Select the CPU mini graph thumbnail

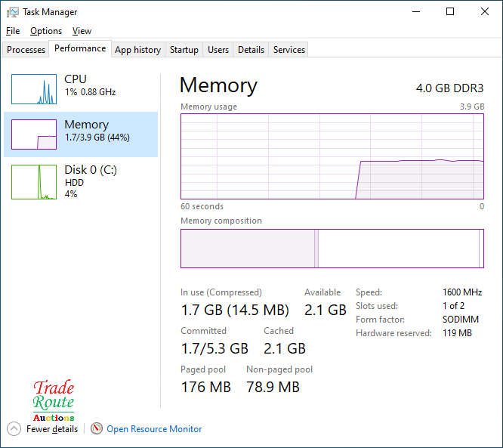[x=34, y=89]
